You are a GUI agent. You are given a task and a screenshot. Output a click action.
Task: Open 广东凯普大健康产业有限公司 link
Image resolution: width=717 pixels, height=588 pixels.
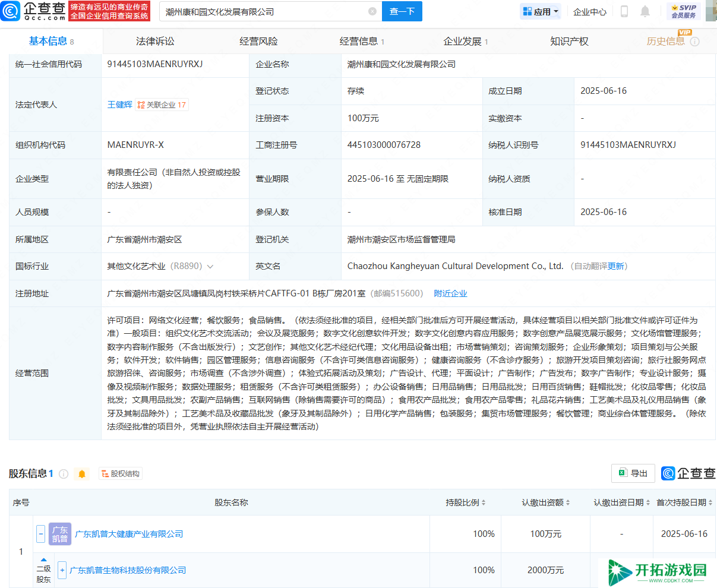[x=129, y=534]
